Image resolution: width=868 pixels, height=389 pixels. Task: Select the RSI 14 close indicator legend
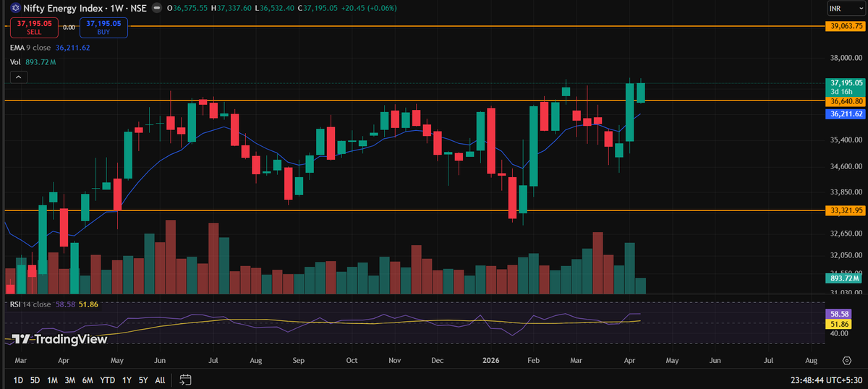coord(30,304)
